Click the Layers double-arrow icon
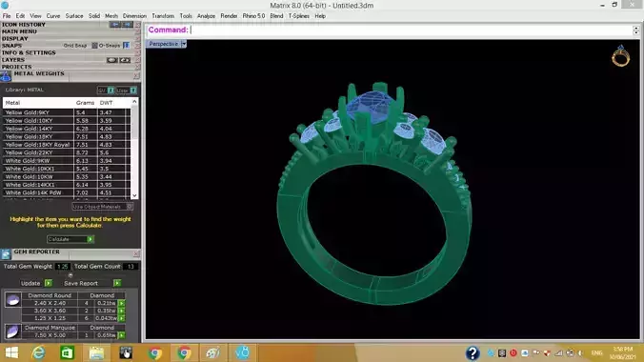 pyautogui.click(x=125, y=60)
